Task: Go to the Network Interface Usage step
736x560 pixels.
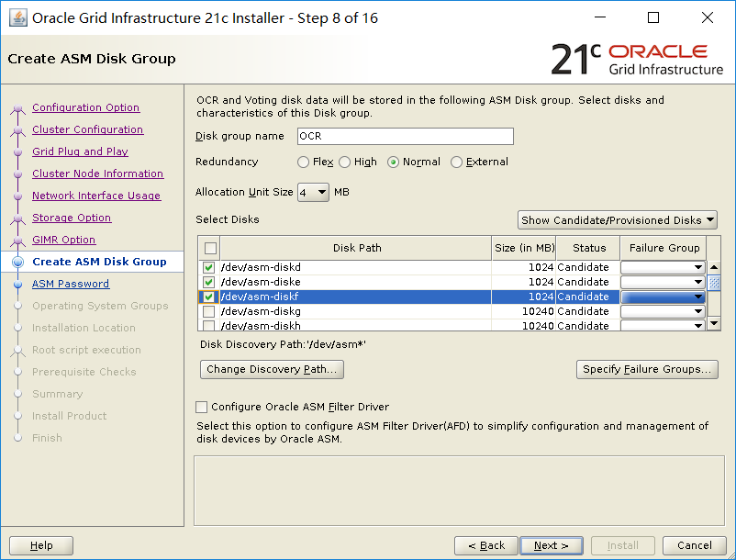Action: click(96, 196)
